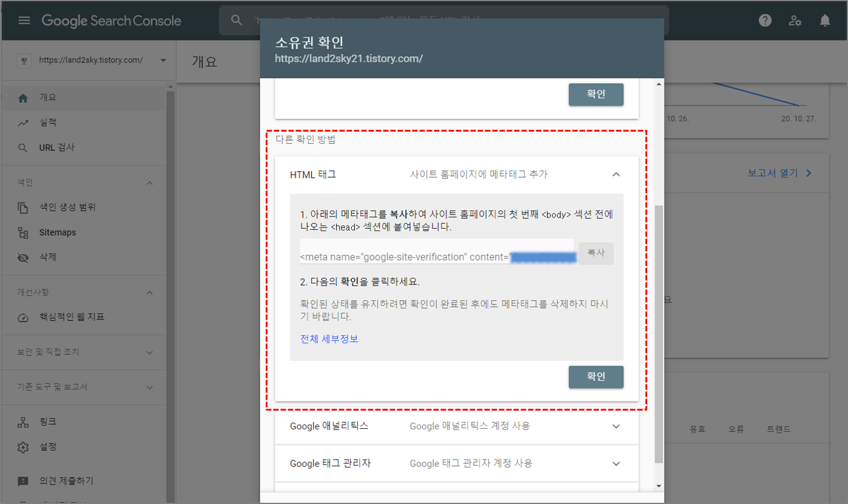Click the 링크 network icon
Screen dimensions: 848x504
tap(23, 422)
